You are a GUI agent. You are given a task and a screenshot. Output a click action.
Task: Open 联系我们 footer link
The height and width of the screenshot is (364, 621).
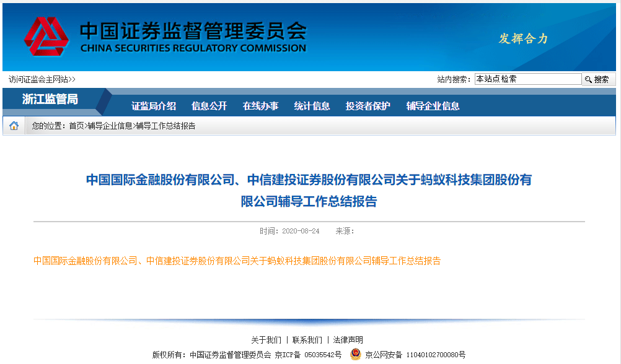click(x=307, y=340)
